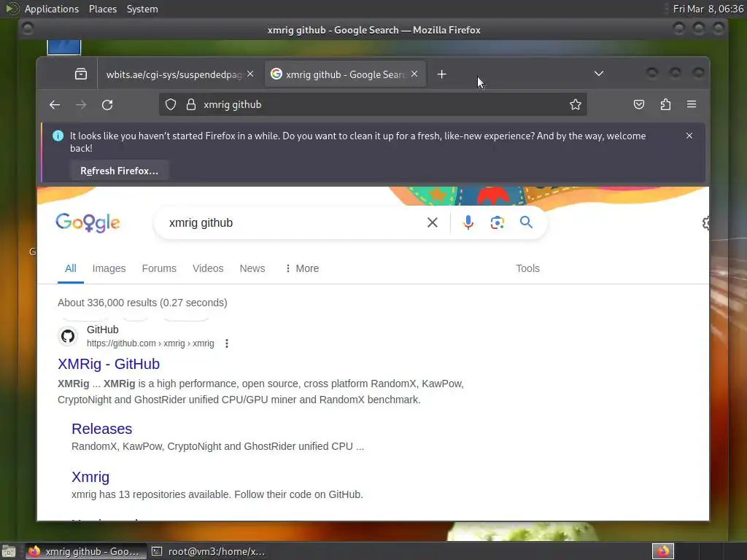The image size is (747, 560).
Task: Open the search Tools options
Action: pos(527,268)
